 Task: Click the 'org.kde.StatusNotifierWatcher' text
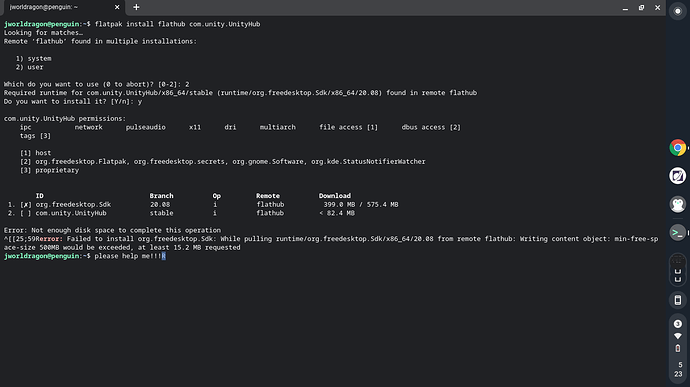point(368,162)
